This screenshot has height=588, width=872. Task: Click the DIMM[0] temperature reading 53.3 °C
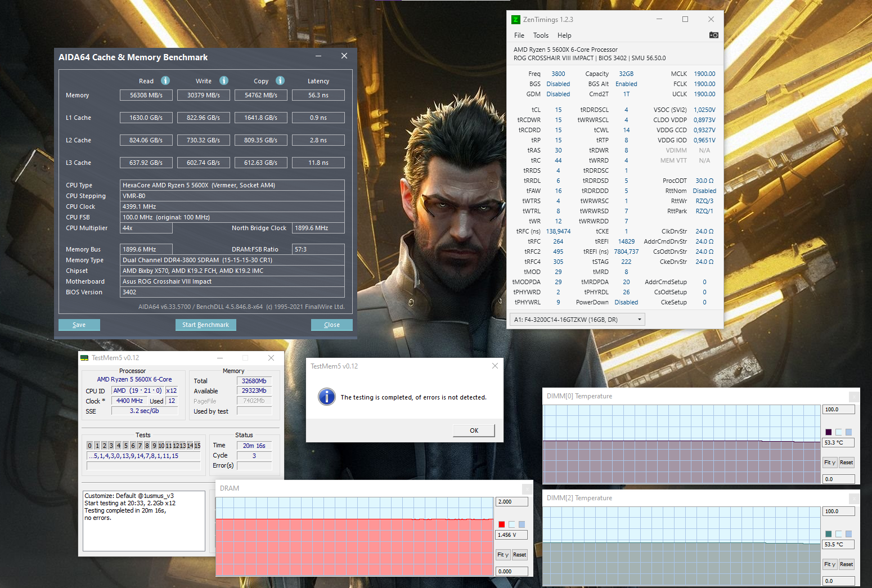tap(839, 443)
